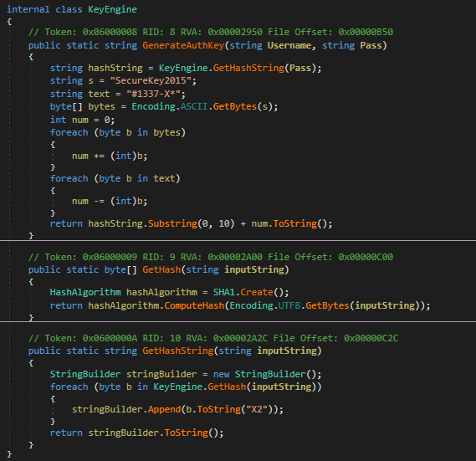This screenshot has height=461, width=476.
Task: Click the Pass parameter in GenerateAuthKey signature
Action: pos(371,45)
